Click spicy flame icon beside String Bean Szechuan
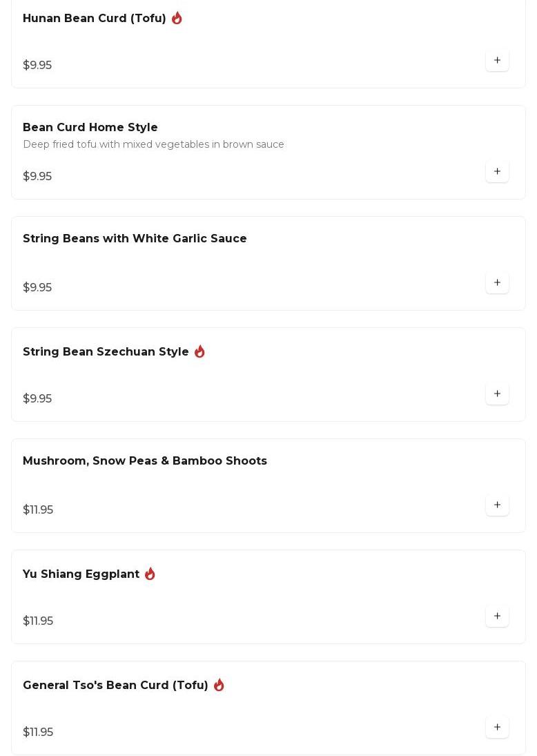Viewport: 537px width, 756px height. coord(199,351)
